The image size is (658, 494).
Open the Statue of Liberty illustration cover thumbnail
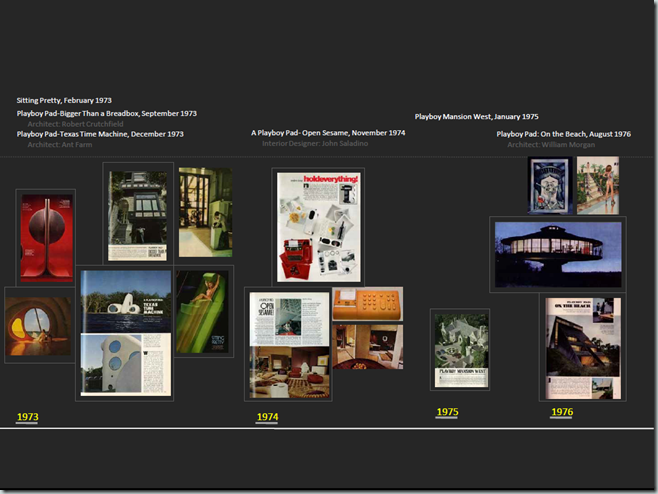click(x=550, y=186)
